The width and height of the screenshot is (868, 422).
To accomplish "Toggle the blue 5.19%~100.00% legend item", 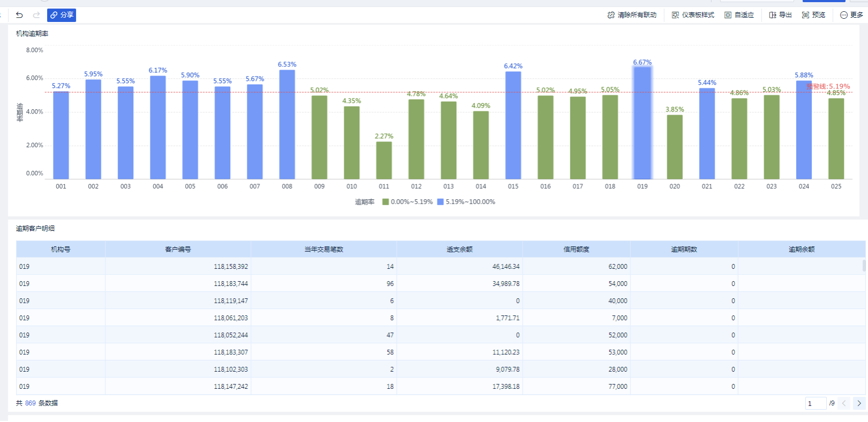I will [466, 202].
